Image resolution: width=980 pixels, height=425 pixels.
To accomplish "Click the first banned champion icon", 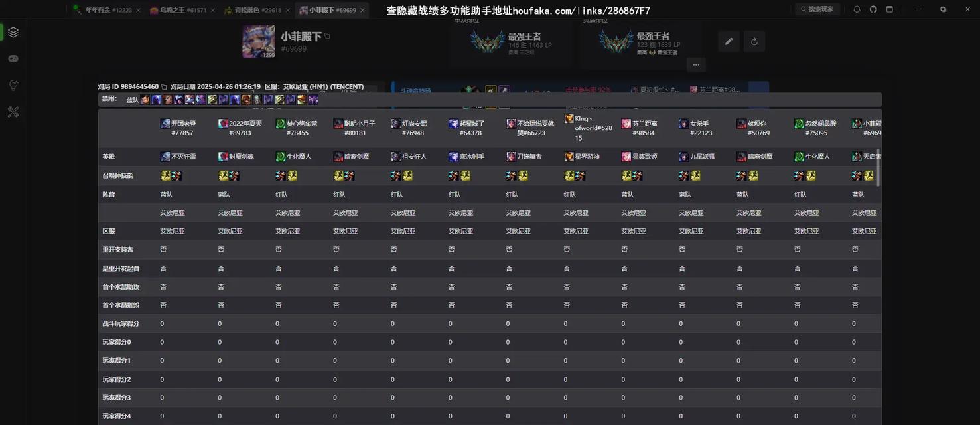I will coord(145,100).
